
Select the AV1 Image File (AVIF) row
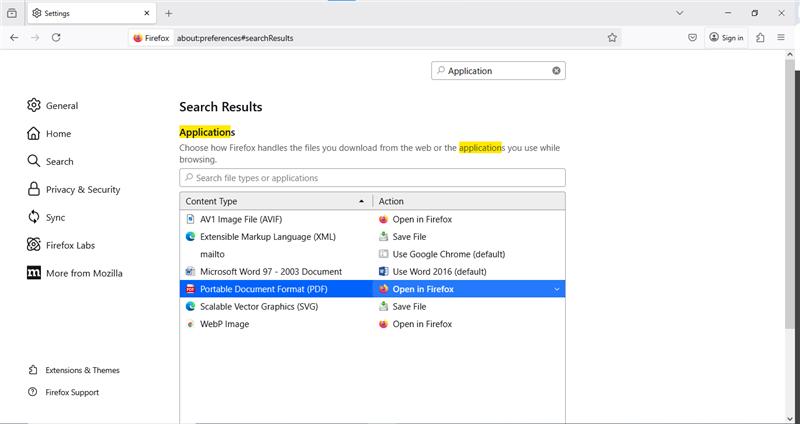pyautogui.click(x=372, y=219)
